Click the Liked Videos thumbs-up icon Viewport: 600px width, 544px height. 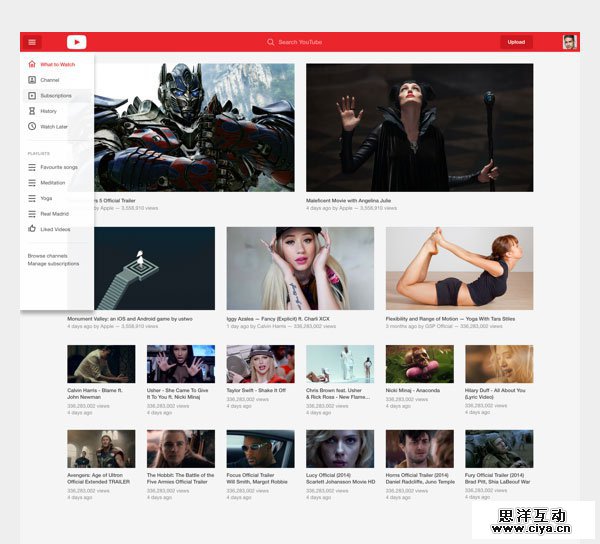tap(32, 229)
